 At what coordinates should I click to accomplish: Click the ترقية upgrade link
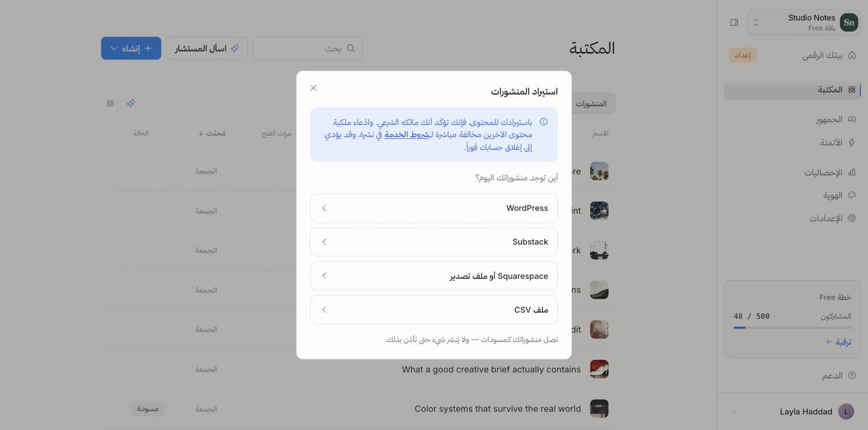(x=838, y=342)
